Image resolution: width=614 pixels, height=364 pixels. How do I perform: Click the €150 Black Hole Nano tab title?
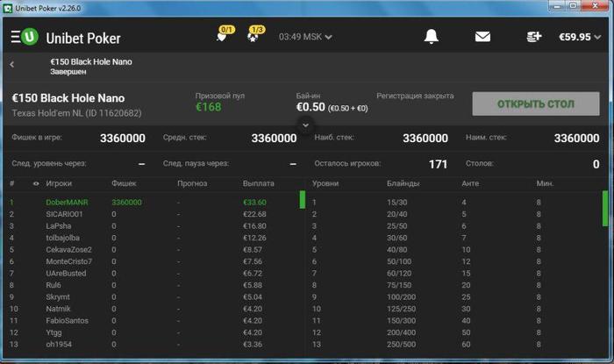91,62
